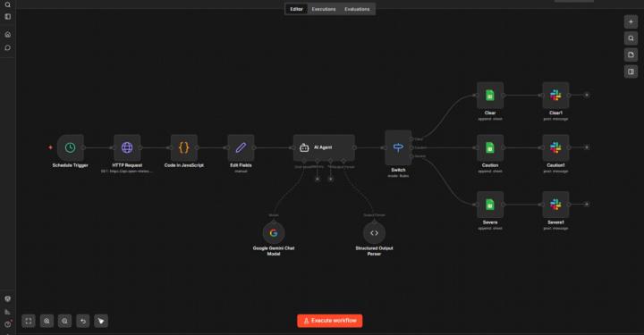The image size is (644, 335).
Task: Click the red trigger indicator before Schedule Trigger
Action: [50, 147]
